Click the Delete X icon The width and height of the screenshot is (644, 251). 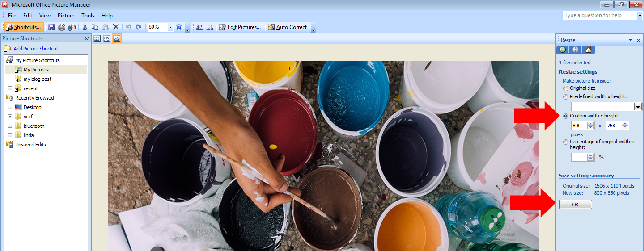coord(115,27)
